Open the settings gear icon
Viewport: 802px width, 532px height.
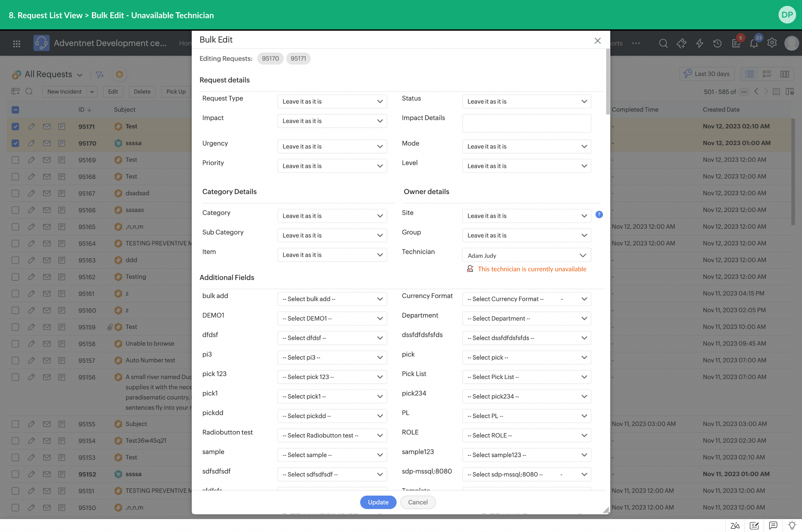click(x=772, y=43)
